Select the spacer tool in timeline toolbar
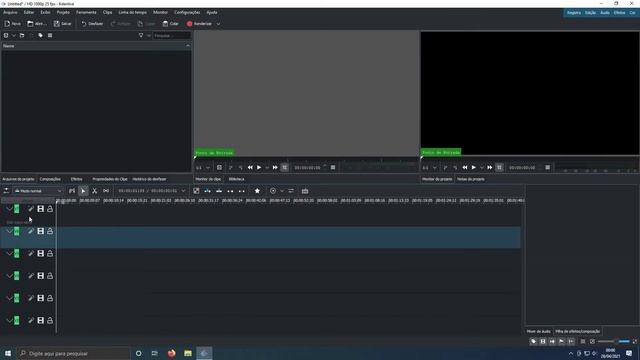Screen dimensions: 640x360 click(x=106, y=191)
